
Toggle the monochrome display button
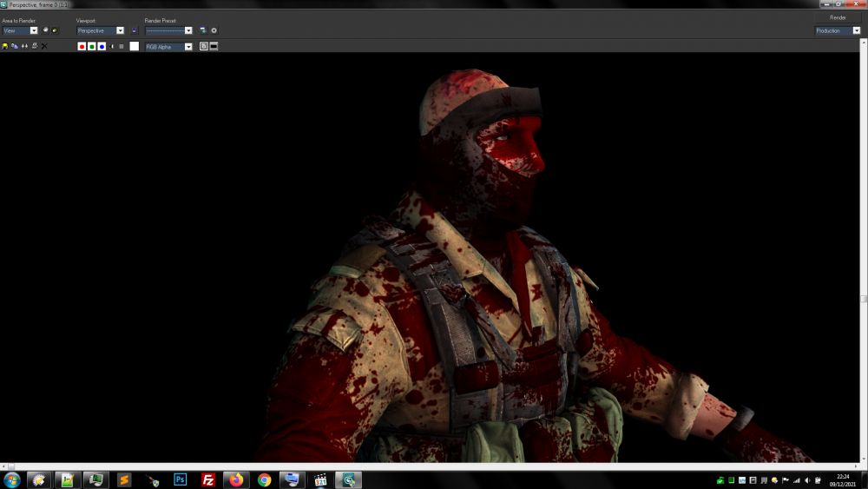[122, 46]
